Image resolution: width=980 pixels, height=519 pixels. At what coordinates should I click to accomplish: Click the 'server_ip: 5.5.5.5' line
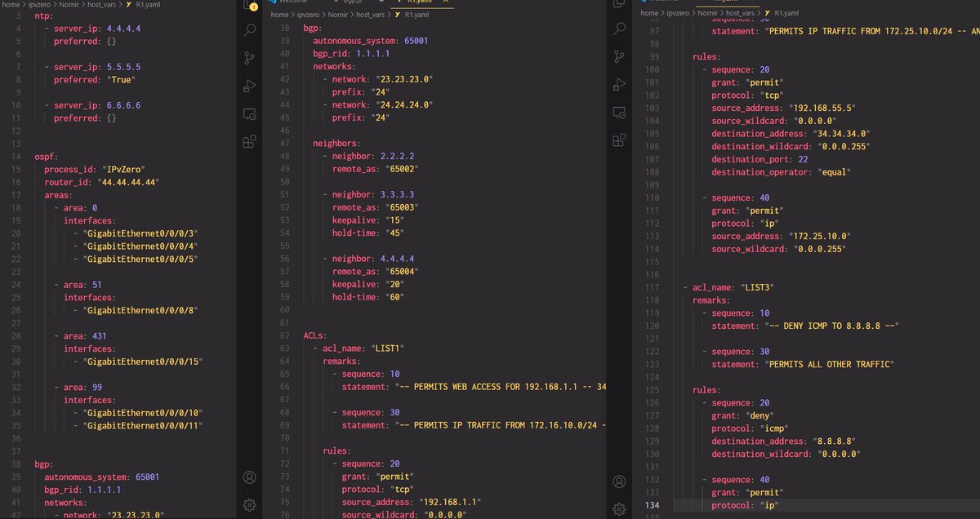click(94, 67)
